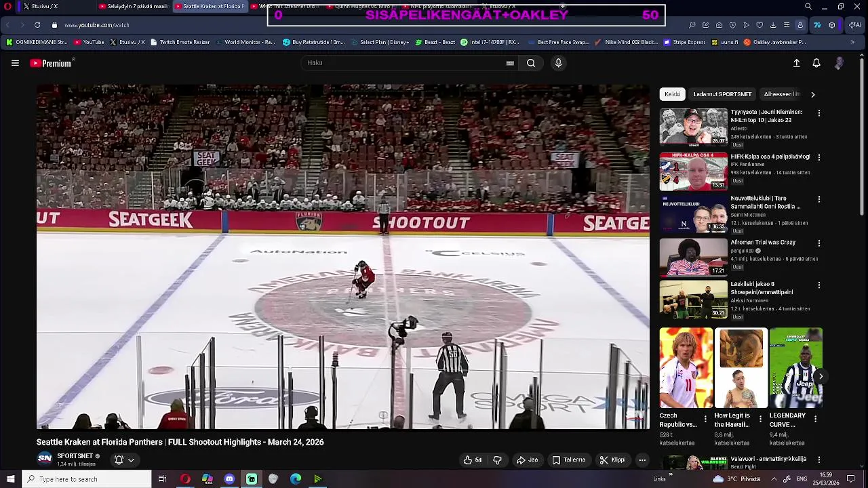Image resolution: width=868 pixels, height=488 pixels.
Task: Click the YouTube search magnifier button
Action: point(531,63)
